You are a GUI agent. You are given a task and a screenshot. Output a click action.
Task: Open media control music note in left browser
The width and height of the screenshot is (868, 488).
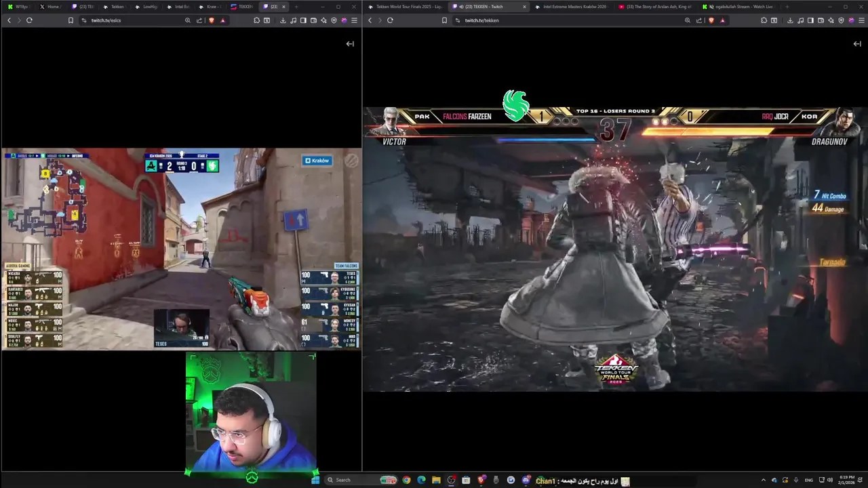(x=293, y=20)
